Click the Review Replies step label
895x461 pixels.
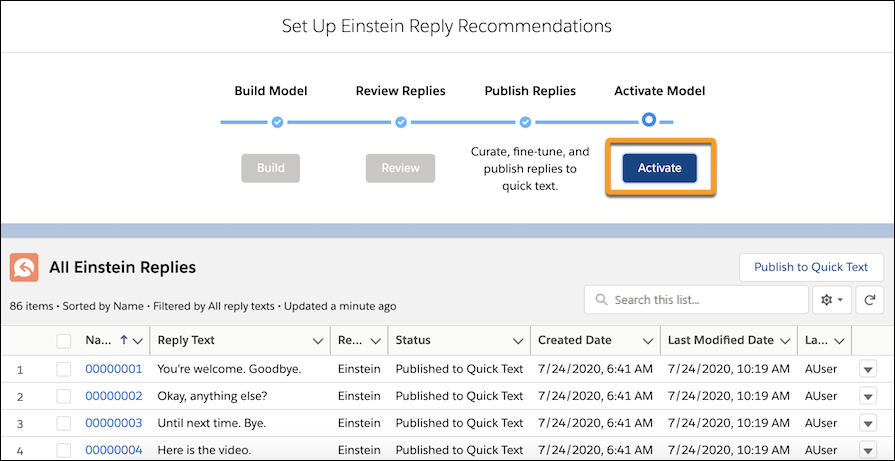(401, 91)
